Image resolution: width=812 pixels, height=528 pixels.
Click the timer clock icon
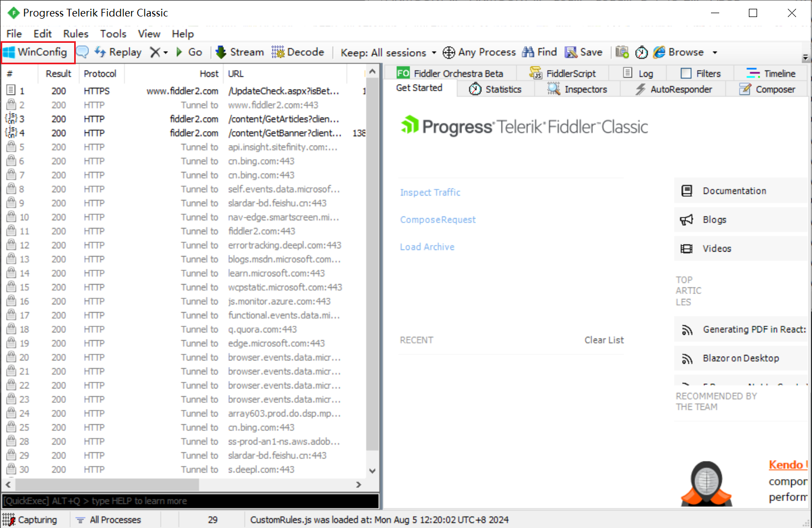641,52
